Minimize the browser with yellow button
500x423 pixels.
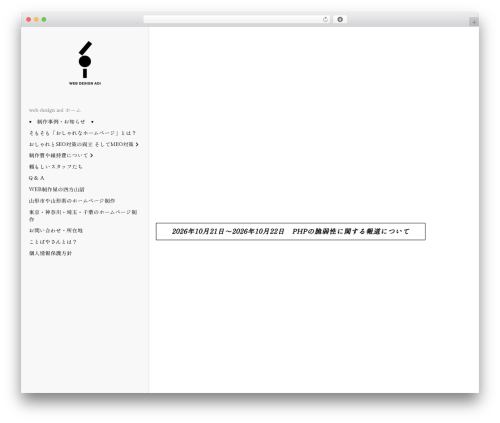[x=36, y=20]
